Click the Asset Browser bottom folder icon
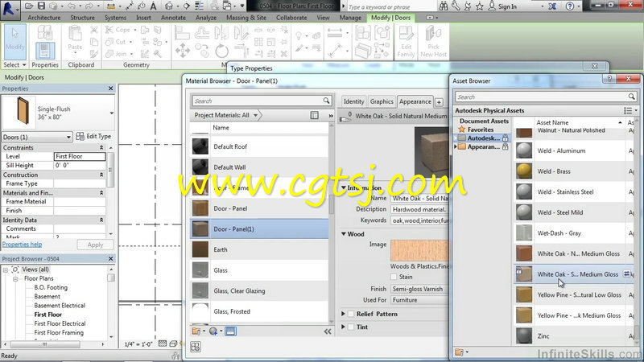 tap(459, 352)
